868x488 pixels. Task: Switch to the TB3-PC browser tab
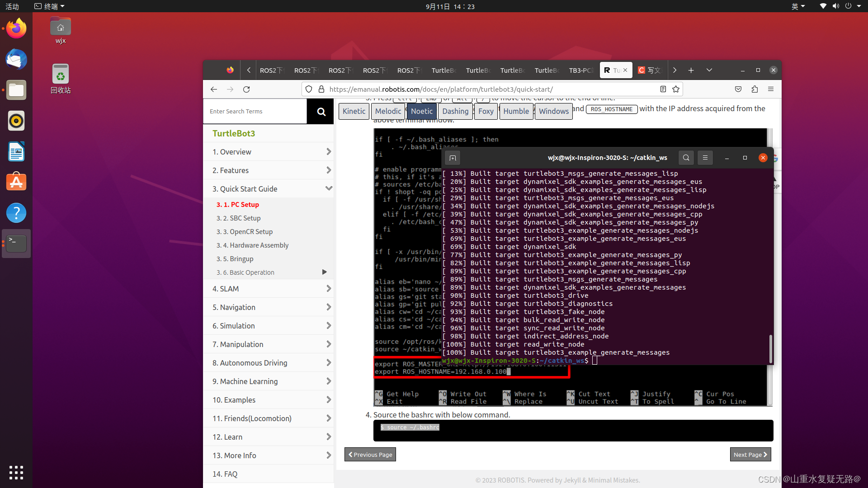tap(581, 70)
